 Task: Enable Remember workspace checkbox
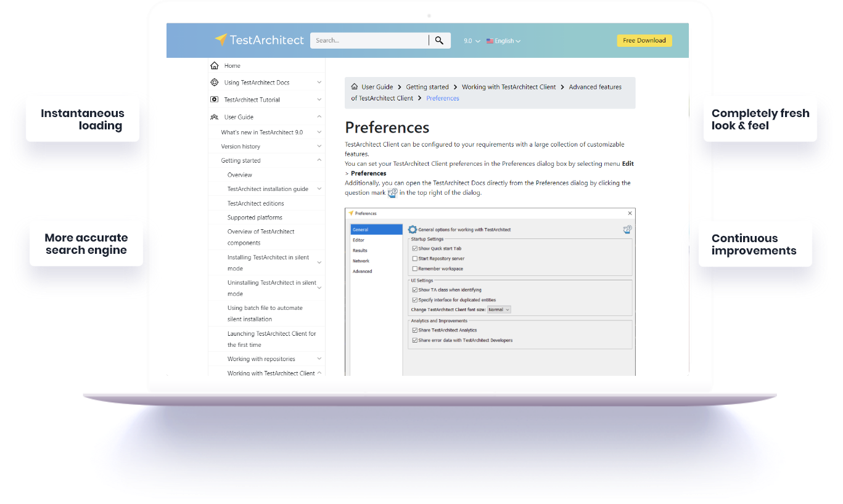(415, 269)
